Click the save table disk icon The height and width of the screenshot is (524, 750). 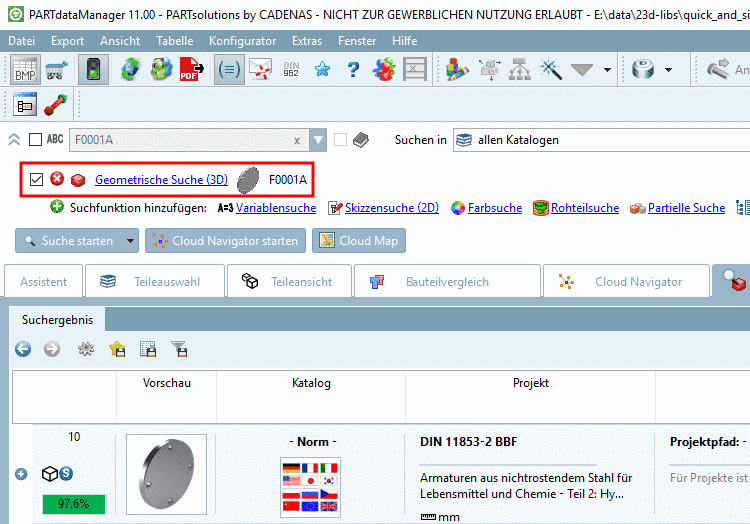148,349
